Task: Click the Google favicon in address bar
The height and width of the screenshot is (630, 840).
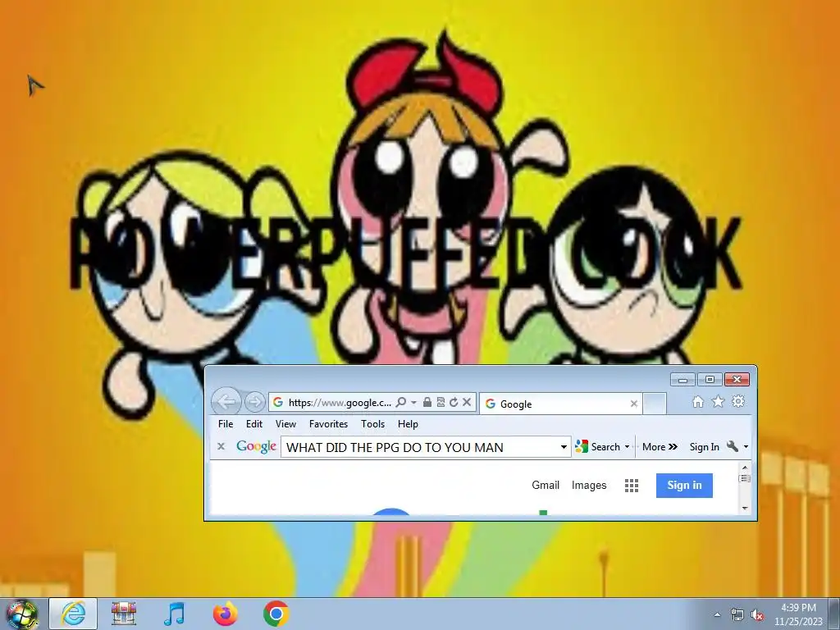Action: click(x=277, y=402)
